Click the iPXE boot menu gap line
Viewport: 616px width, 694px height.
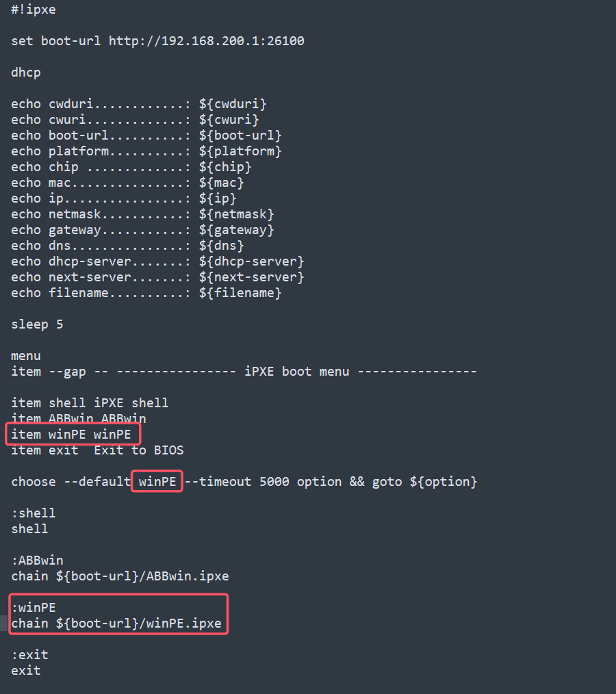point(244,372)
